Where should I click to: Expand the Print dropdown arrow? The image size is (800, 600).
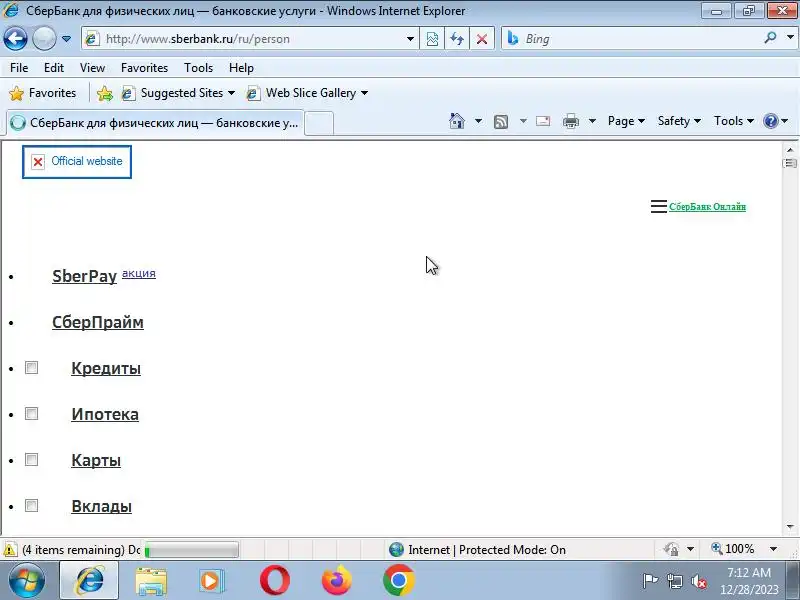tap(592, 121)
